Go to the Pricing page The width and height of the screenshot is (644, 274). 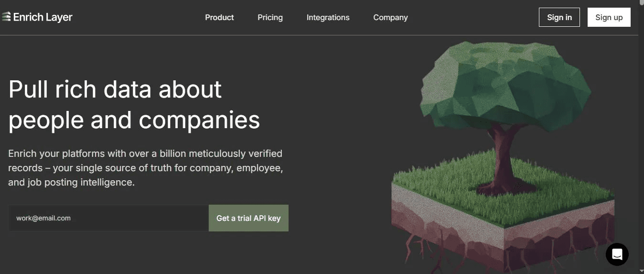270,17
